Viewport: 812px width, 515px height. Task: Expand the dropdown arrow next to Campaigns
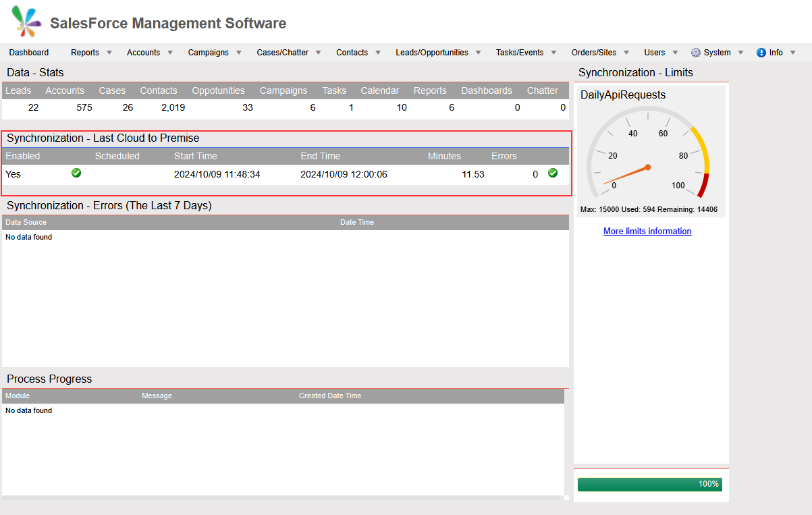(239, 53)
